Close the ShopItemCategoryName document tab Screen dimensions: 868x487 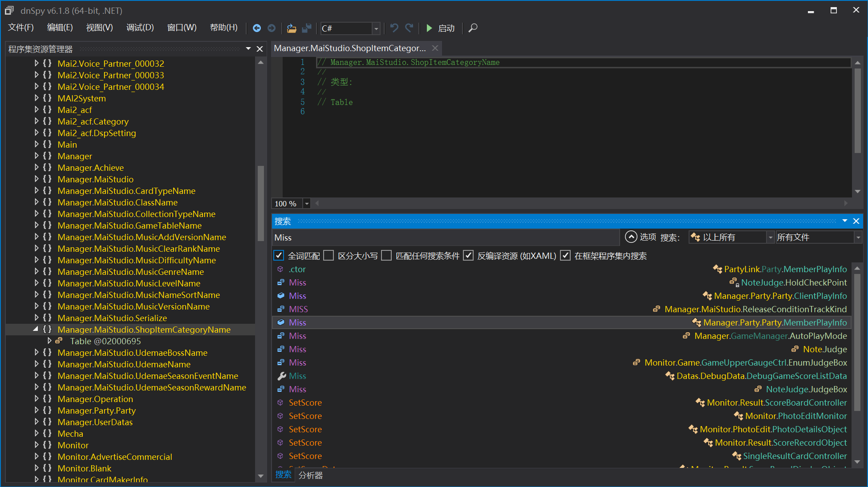[x=435, y=48]
